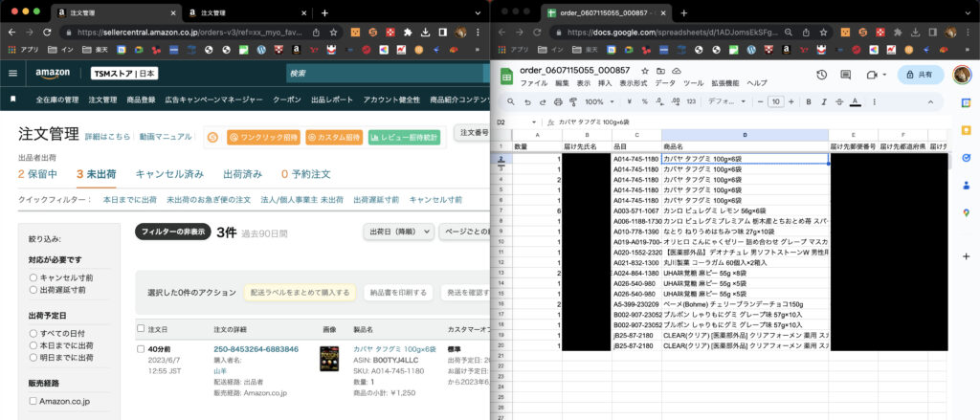Click Undo in Sheets toolbar

527,101
